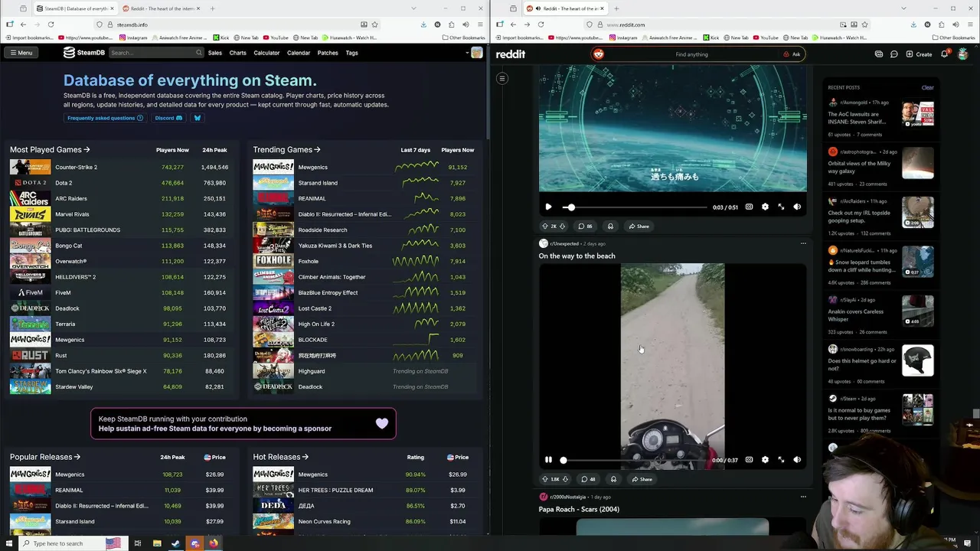980x551 pixels.
Task: Mute the beach video
Action: coord(797,460)
